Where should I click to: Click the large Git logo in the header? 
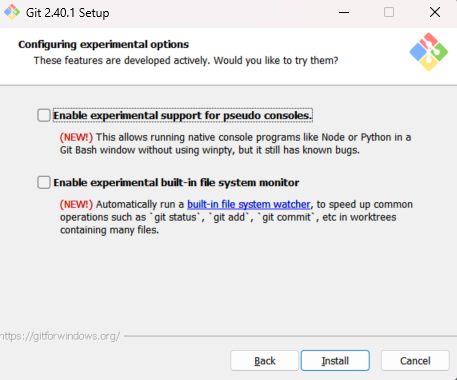[429, 52]
